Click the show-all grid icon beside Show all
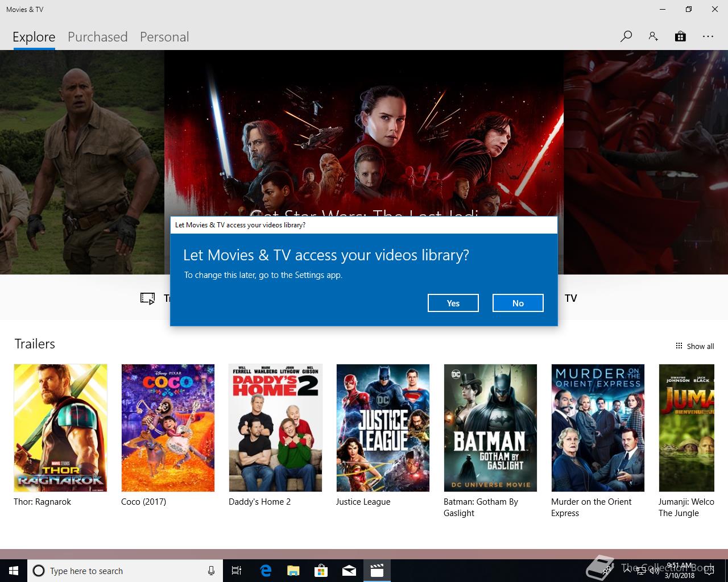The width and height of the screenshot is (728, 582). point(679,346)
